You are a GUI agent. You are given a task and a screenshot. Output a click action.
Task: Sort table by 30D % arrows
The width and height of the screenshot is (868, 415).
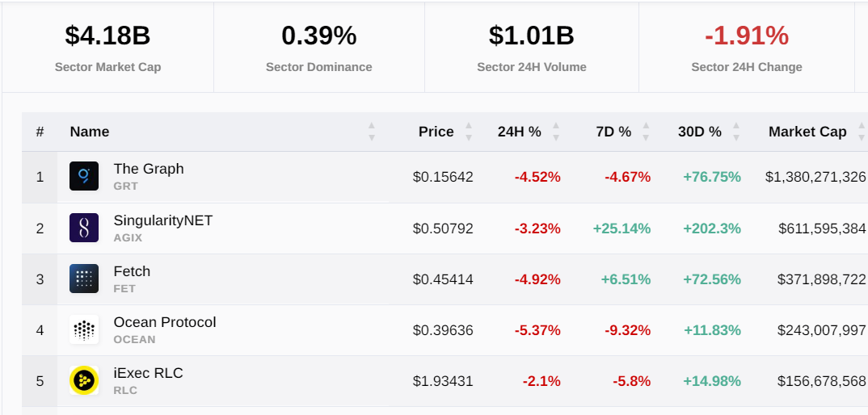735,132
